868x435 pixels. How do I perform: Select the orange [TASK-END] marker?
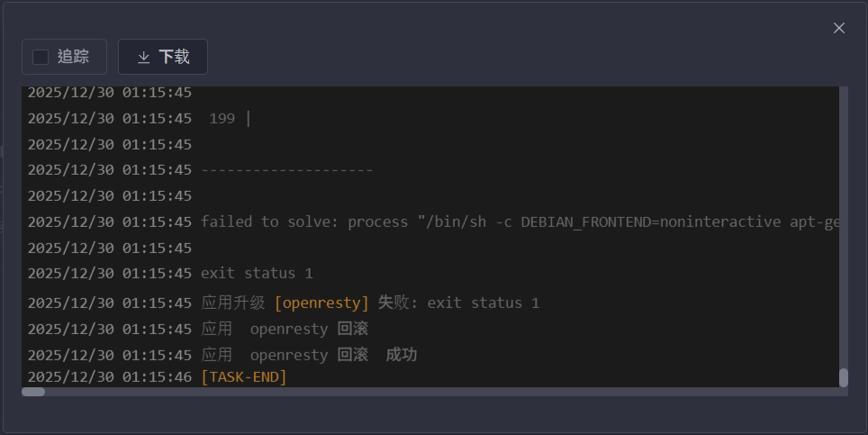[x=243, y=376]
